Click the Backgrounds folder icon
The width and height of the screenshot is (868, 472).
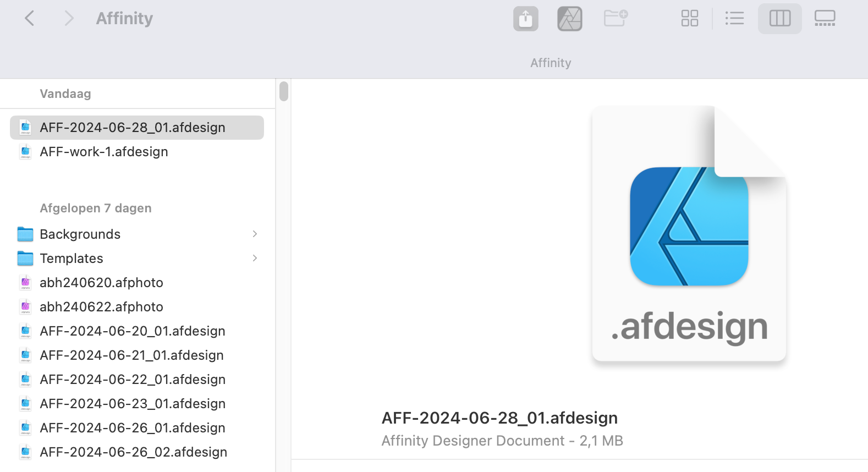[x=25, y=234]
